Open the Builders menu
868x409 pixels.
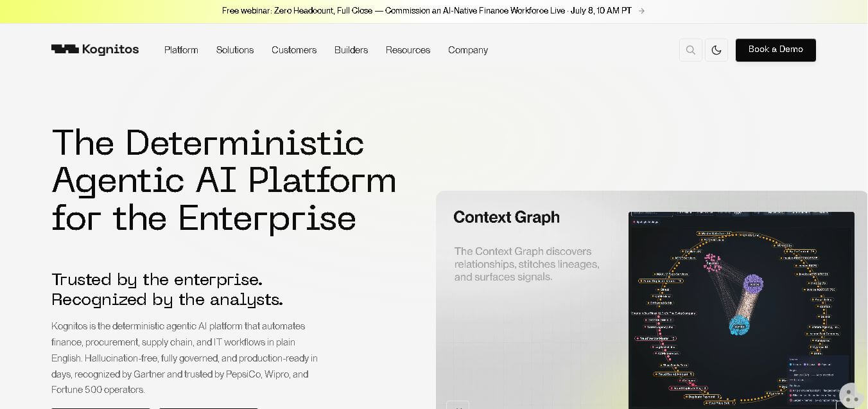[x=351, y=50]
